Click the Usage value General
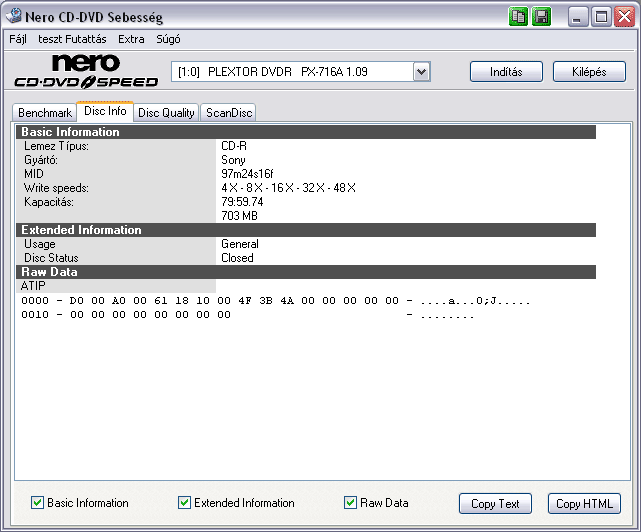Viewport: 641px width, 532px height. click(x=240, y=244)
